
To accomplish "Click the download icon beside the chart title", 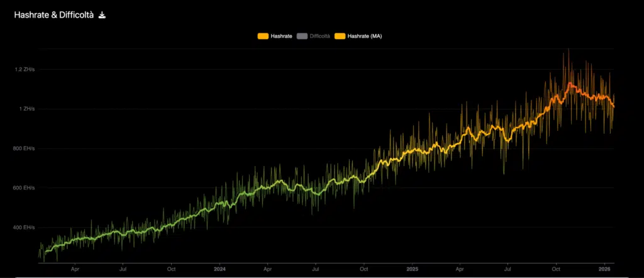I will (103, 15).
